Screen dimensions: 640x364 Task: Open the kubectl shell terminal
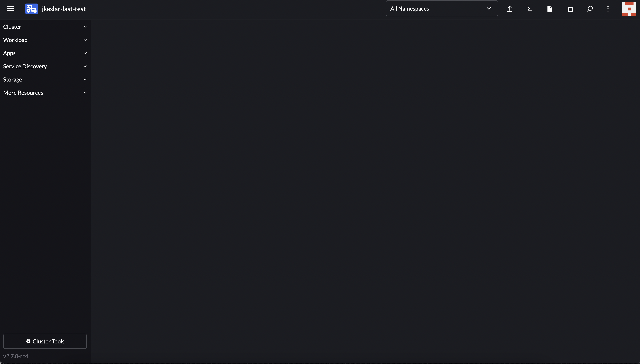(x=529, y=9)
